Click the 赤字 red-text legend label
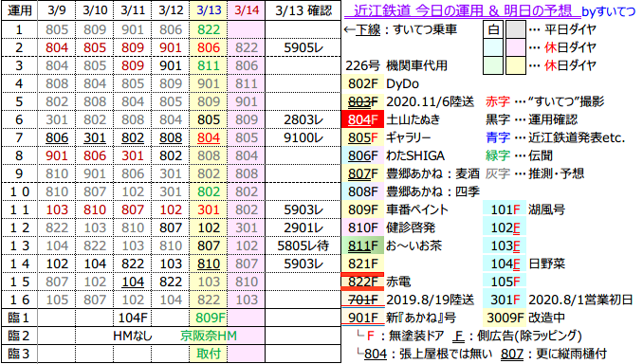The image size is (643, 364). pos(498,101)
